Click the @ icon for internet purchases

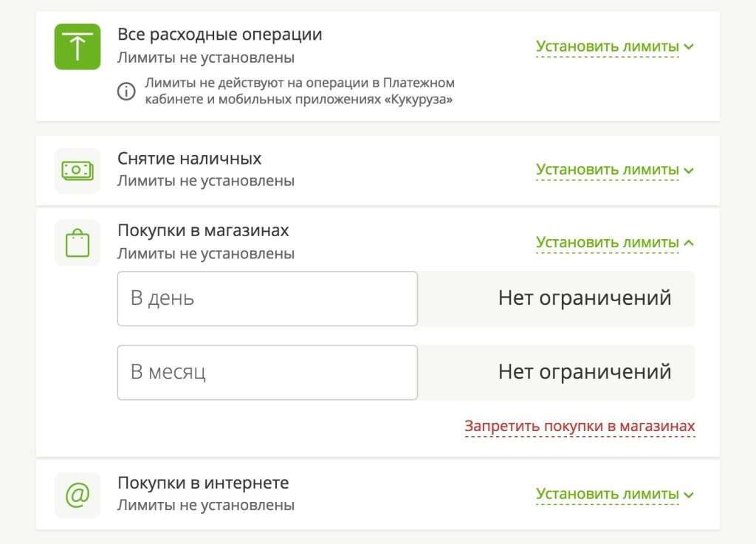click(x=78, y=495)
